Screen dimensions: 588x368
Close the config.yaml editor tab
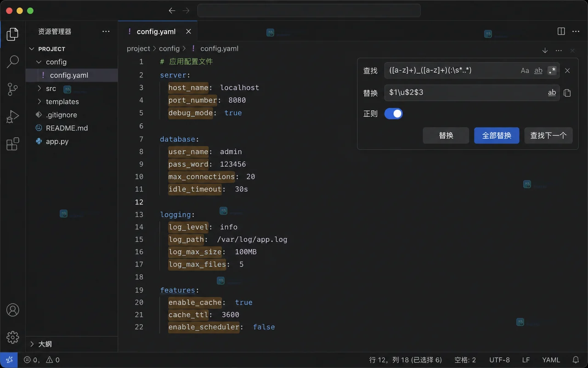click(x=188, y=32)
